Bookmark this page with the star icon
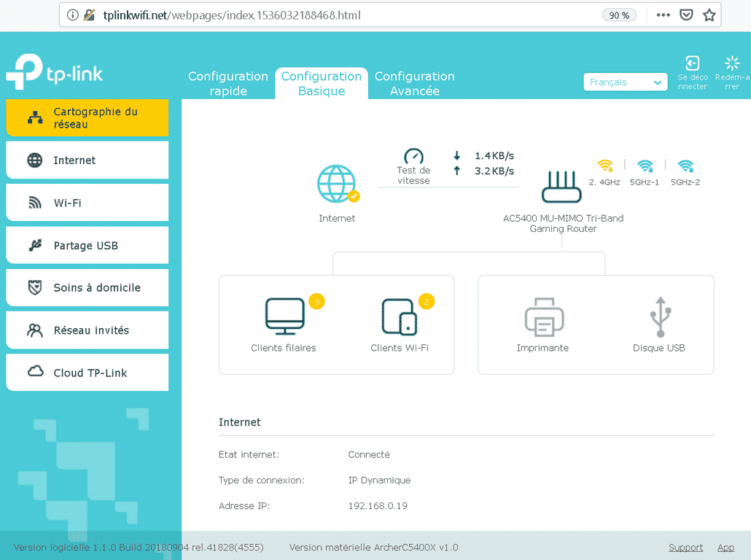 point(709,15)
